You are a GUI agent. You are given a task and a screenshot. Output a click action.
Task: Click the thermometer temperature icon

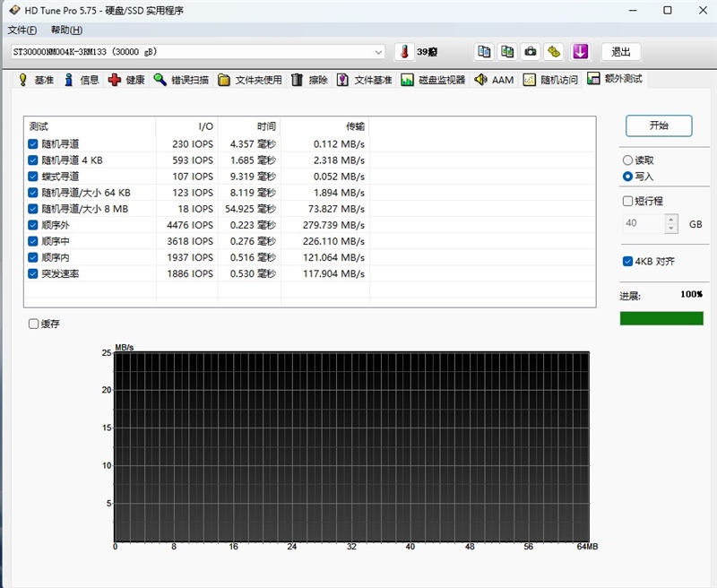point(404,52)
